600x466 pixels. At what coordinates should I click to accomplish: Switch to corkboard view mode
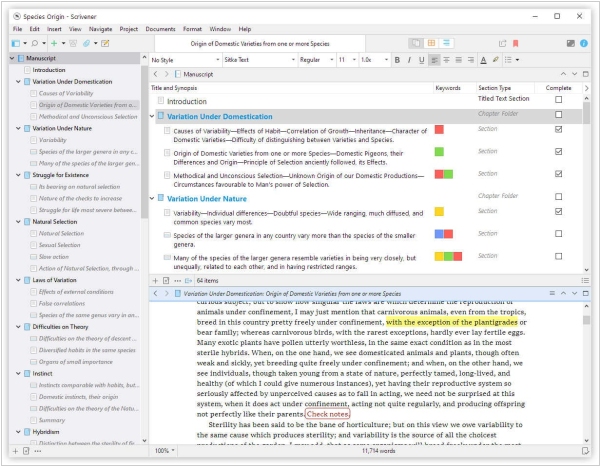[431, 43]
